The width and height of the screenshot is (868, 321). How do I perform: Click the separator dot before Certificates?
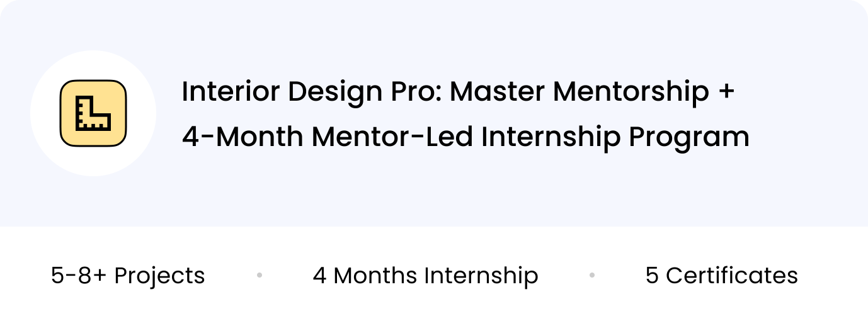592,275
